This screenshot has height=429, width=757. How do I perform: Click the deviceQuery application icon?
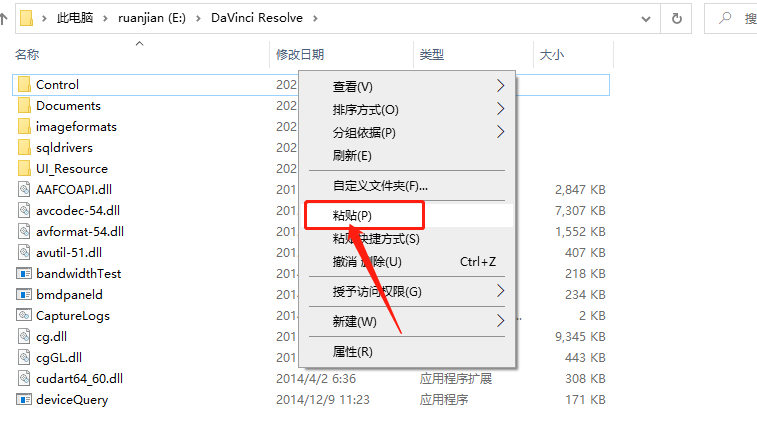point(24,400)
